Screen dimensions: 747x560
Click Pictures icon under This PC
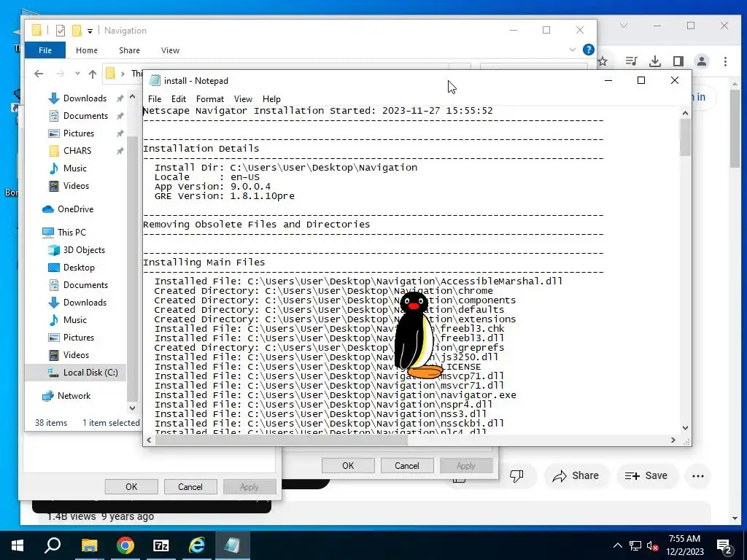[x=54, y=338]
